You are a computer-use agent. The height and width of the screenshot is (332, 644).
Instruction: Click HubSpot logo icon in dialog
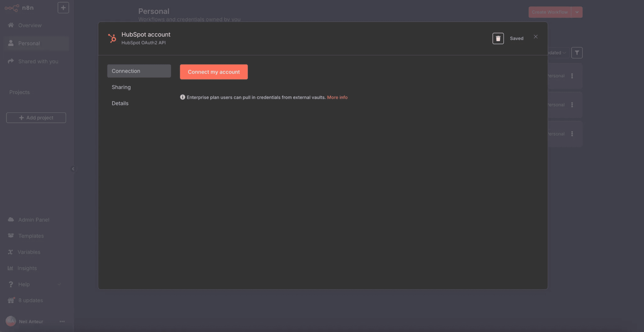point(112,38)
